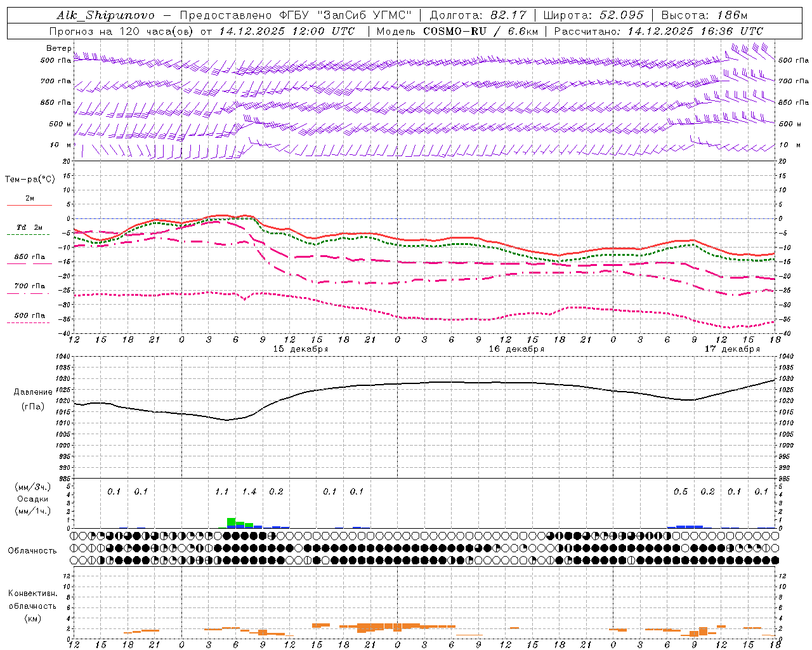Click the '(мм/3ч.)' precipitation unit label

click(x=33, y=487)
